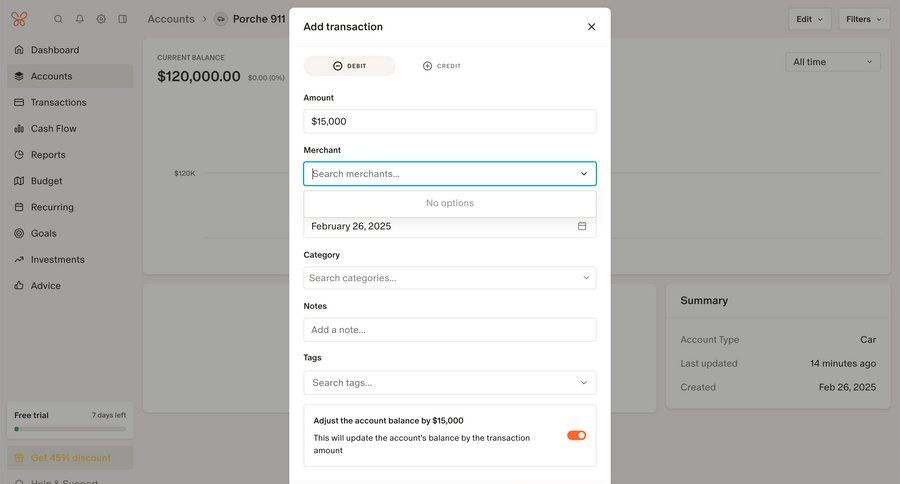Expand the Tags dropdown chevron
Viewport: 900px width, 484px height.
[x=584, y=382]
